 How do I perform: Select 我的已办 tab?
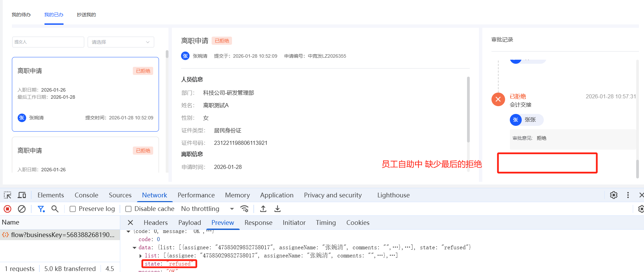click(x=54, y=15)
